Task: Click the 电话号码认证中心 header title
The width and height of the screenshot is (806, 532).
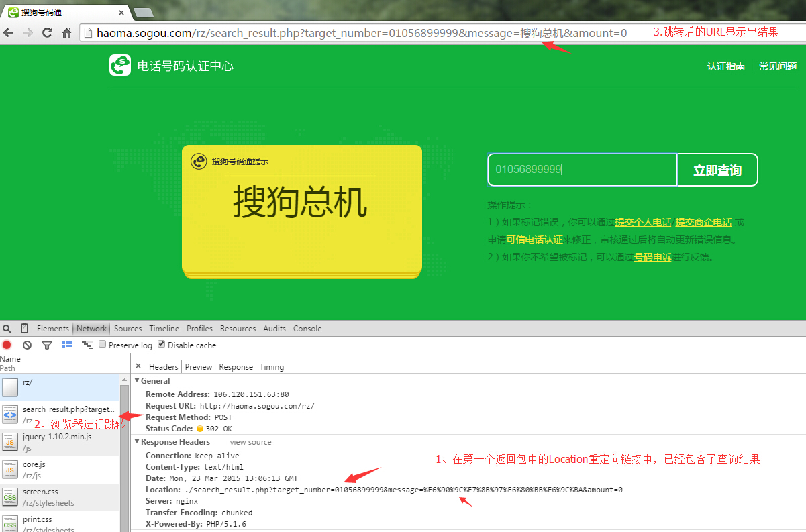Action: point(185,66)
